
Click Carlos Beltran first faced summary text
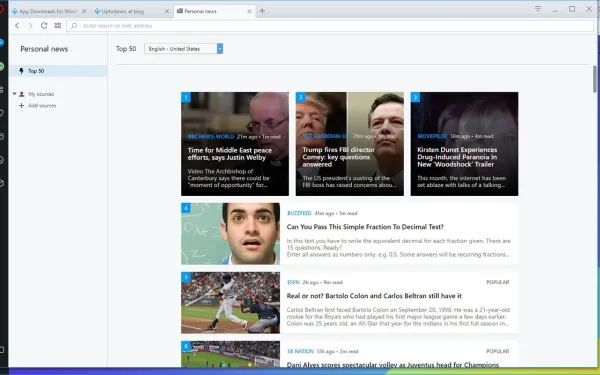398,316
